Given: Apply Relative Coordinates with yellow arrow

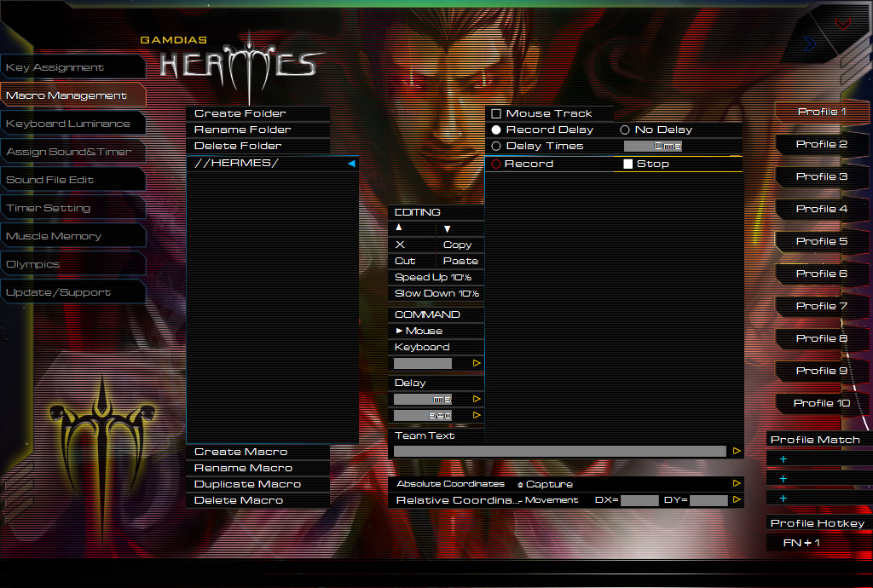Looking at the screenshot, I should (x=737, y=499).
